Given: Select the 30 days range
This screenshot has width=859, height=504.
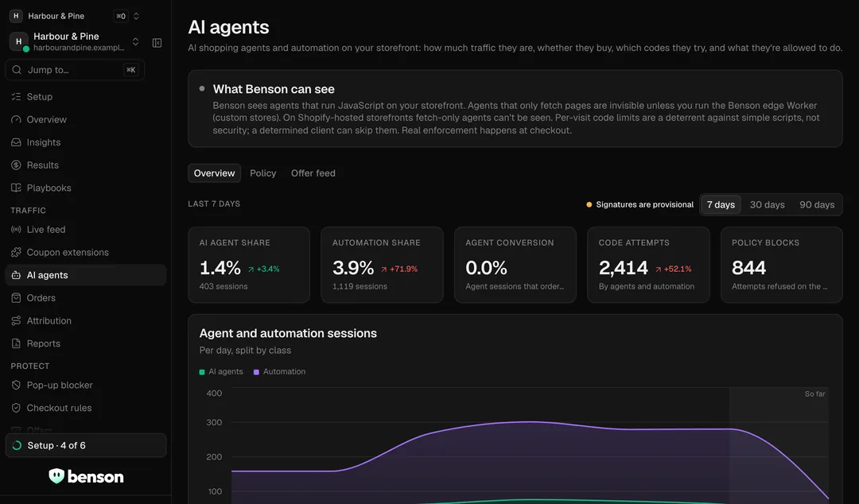Looking at the screenshot, I should coord(767,204).
